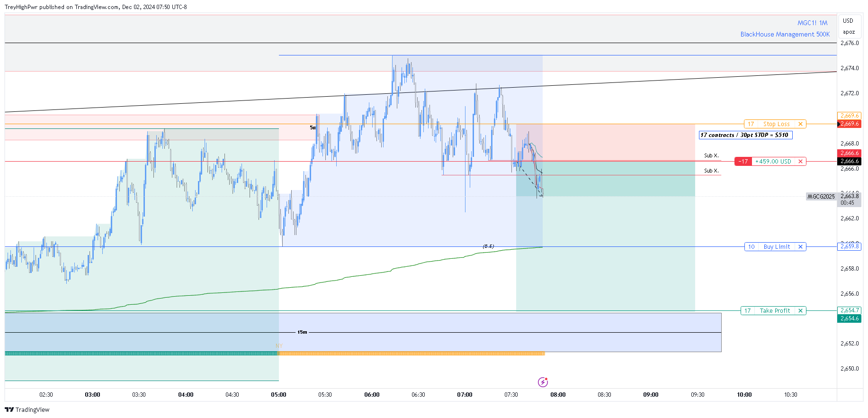The width and height of the screenshot is (868, 418).
Task: Click the (B.E) annotation text
Action: (x=488, y=246)
